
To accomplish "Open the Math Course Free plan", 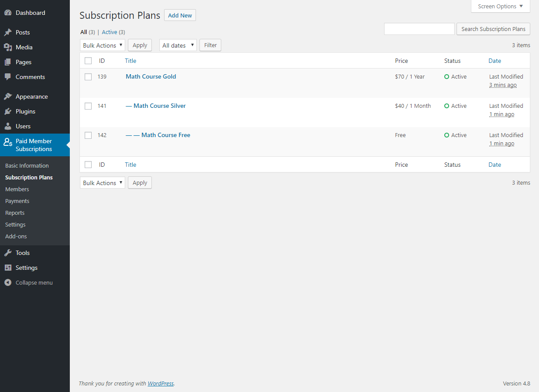I will click(165, 135).
